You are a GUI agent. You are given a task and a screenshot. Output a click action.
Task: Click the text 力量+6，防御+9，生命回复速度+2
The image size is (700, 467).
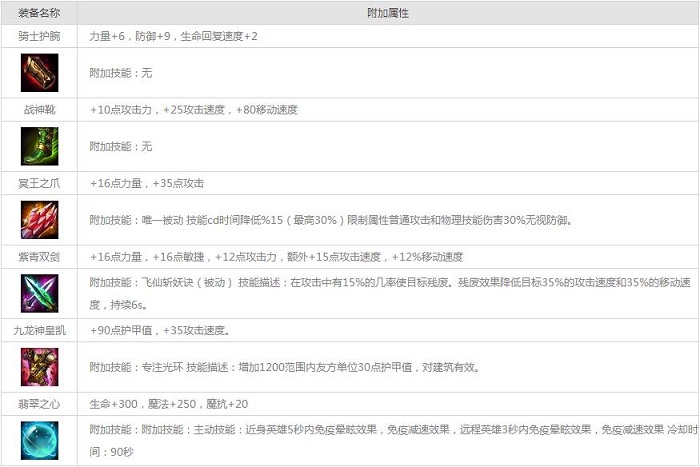coord(173,36)
